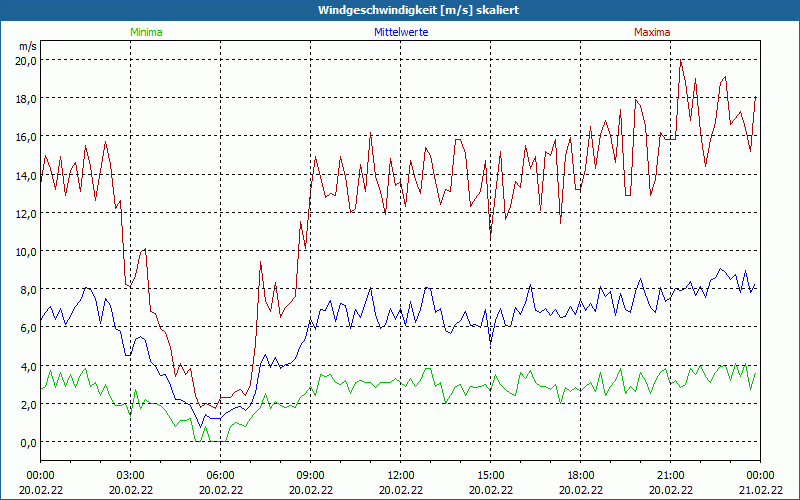Click the 06:00 time axis label
Viewport: 800px width, 500px height.
[x=220, y=476]
